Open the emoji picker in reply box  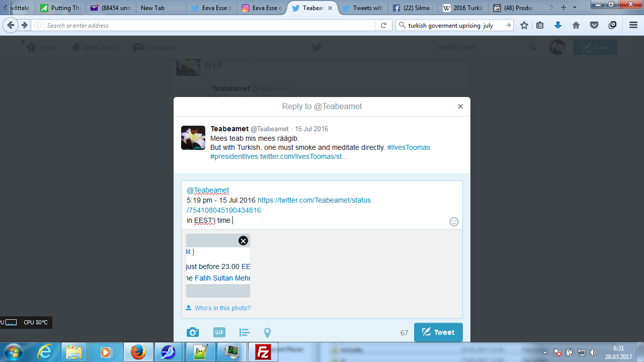coord(454,222)
